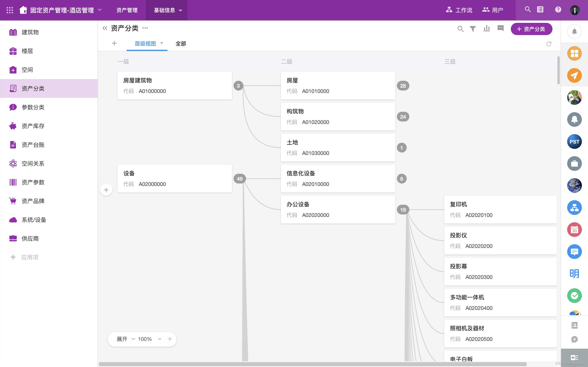Open the 层级视图 view dropdown arrow
The height and width of the screenshot is (367, 588).
[x=161, y=43]
